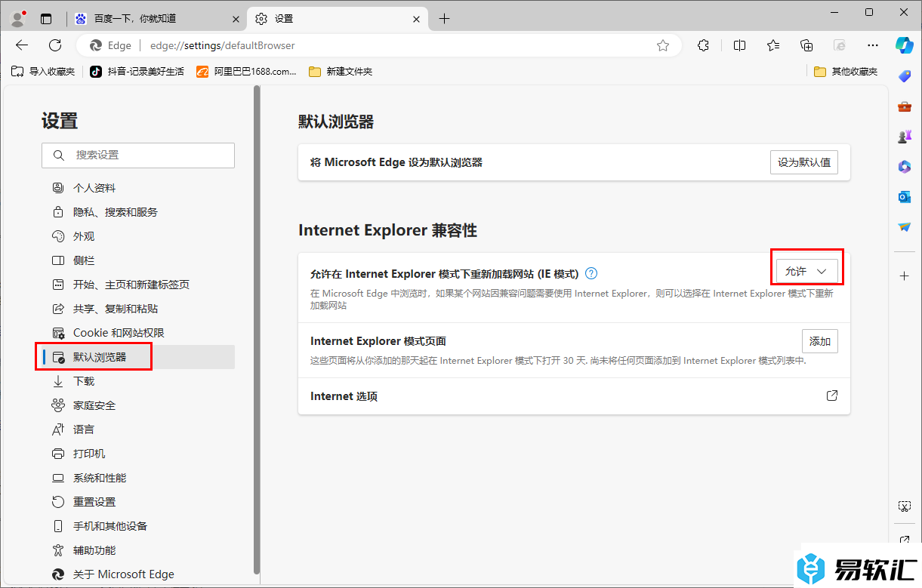Viewport: 922px width, 588px height.
Task: Select 默认浏览器 settings section
Action: coord(138,357)
